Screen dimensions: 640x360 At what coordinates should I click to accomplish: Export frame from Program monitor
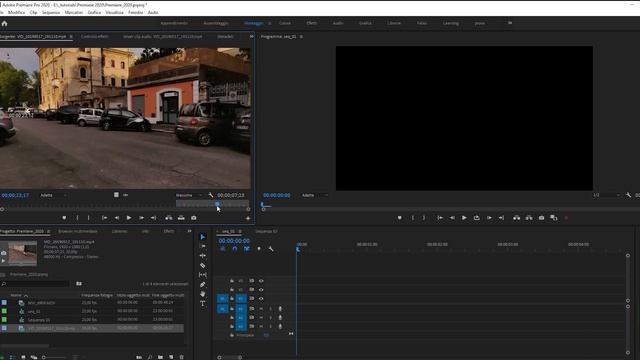pyautogui.click(x=542, y=218)
